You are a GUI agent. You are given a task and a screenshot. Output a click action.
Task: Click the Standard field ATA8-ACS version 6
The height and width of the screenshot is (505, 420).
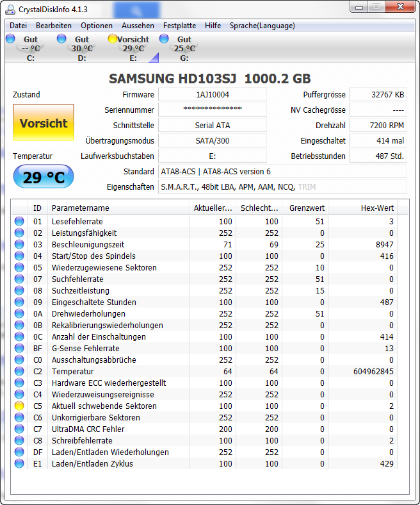pos(282,172)
